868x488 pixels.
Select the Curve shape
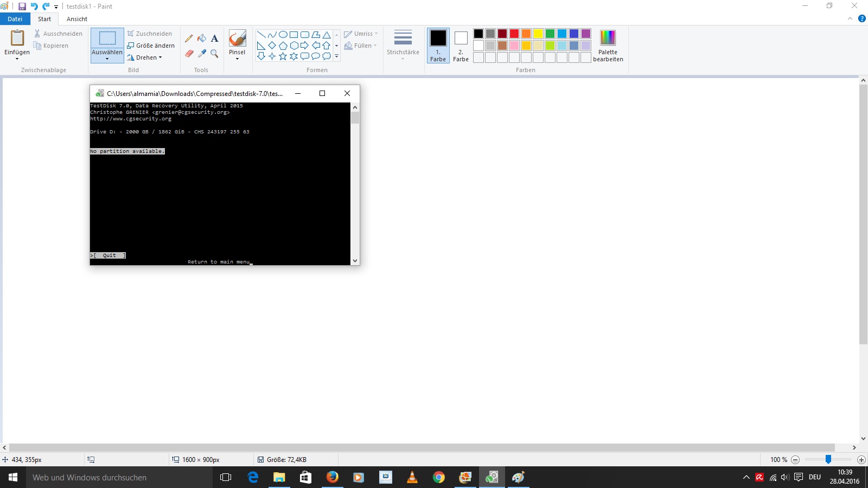tap(272, 35)
